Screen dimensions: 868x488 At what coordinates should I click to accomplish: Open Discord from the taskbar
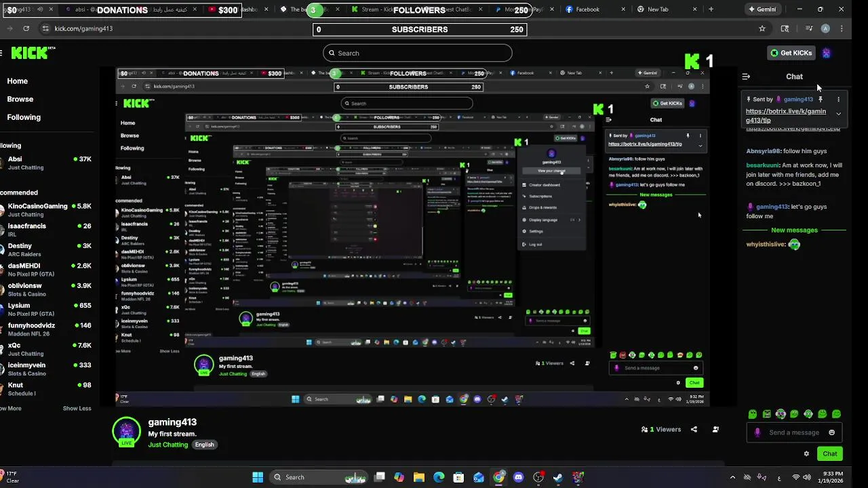click(519, 477)
